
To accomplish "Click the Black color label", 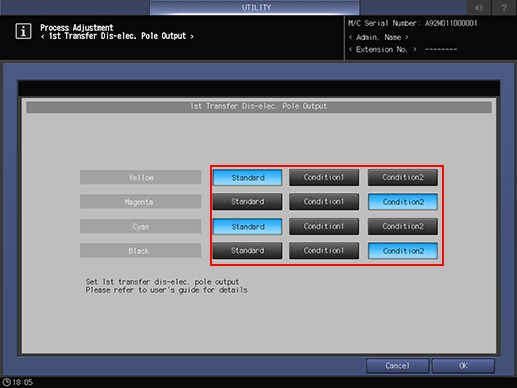I will point(140,251).
